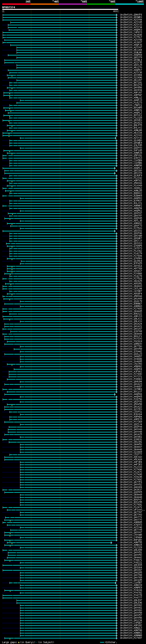Select UniRef100_A9PJH7 in the hit list
The image size is (146, 644).
[x=131, y=93]
